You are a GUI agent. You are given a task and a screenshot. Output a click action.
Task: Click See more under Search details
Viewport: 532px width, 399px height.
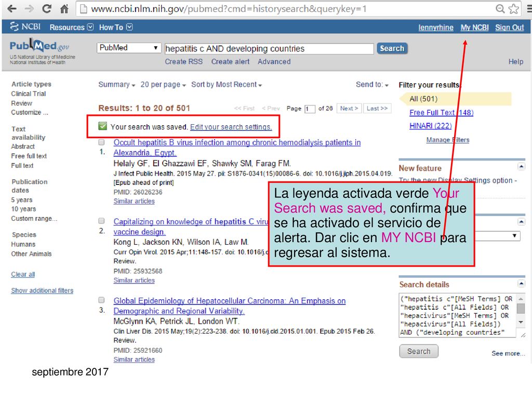(x=508, y=353)
